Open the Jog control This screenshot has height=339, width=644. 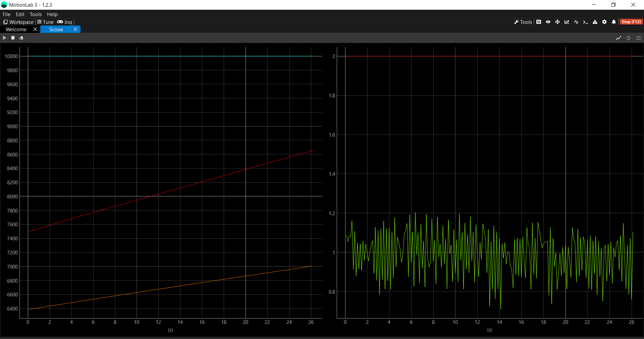64,22
